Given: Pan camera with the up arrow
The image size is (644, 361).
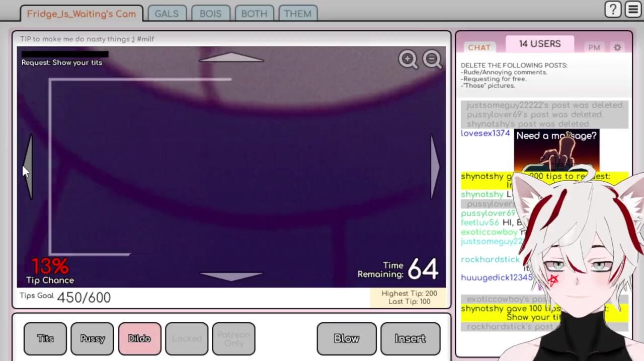Looking at the screenshot, I should click(231, 57).
